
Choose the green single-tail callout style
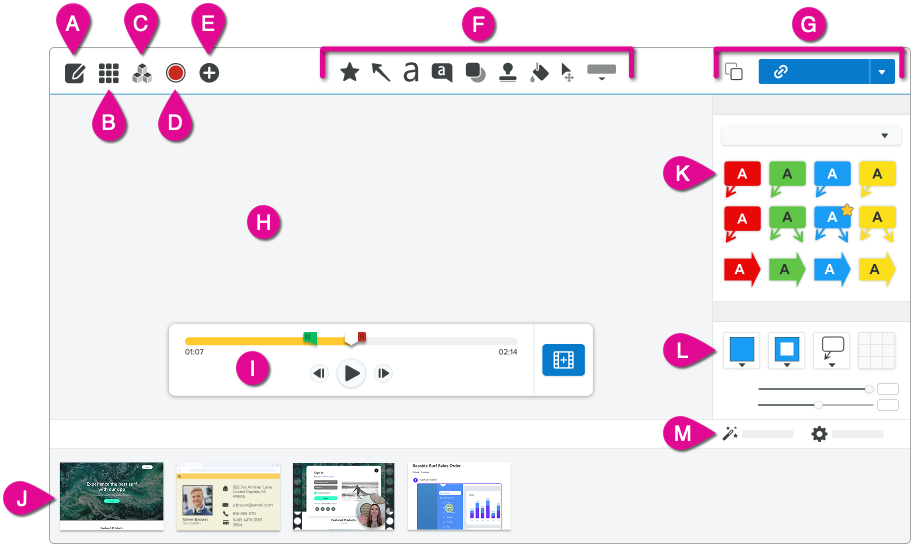click(x=787, y=179)
